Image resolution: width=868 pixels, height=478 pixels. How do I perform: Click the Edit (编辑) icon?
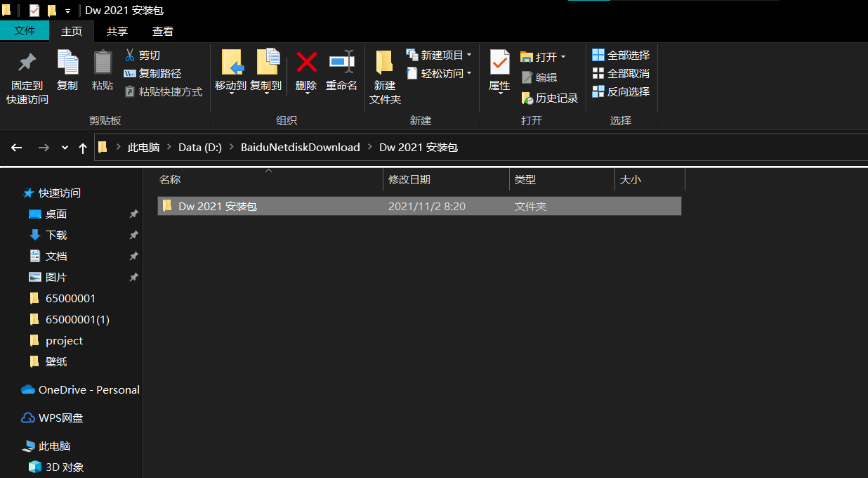coord(527,77)
